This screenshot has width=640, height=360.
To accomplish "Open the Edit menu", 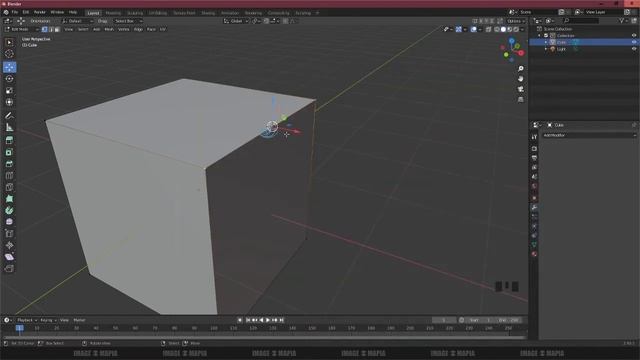I will (26, 12).
